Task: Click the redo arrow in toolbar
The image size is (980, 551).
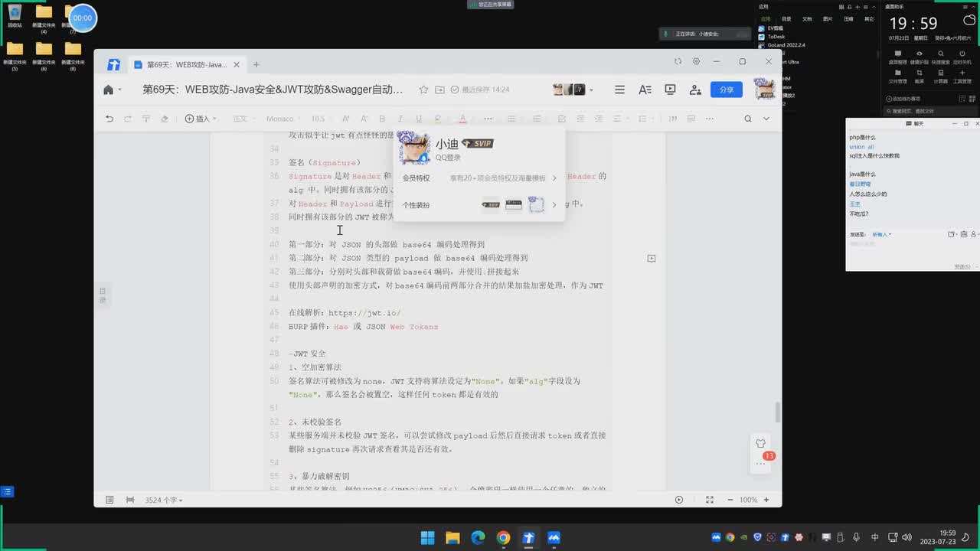Action: [x=128, y=119]
